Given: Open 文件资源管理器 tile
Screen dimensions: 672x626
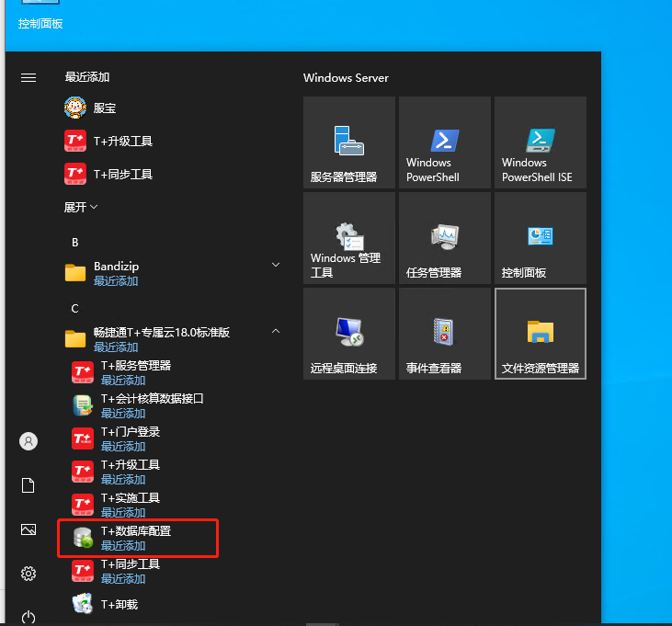Looking at the screenshot, I should (x=541, y=334).
